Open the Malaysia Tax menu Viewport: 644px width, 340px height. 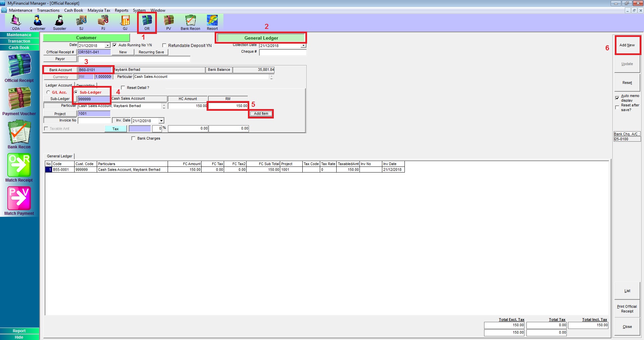pos(99,10)
